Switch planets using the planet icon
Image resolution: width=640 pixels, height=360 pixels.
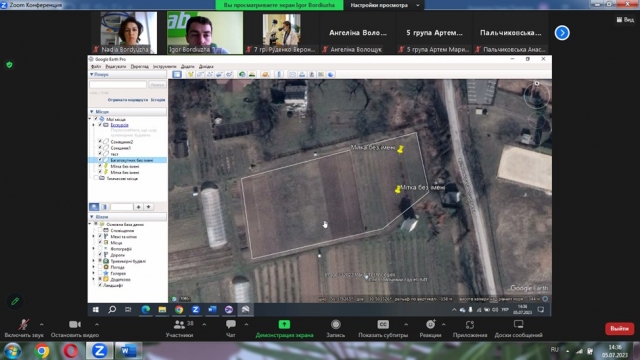(x=266, y=74)
